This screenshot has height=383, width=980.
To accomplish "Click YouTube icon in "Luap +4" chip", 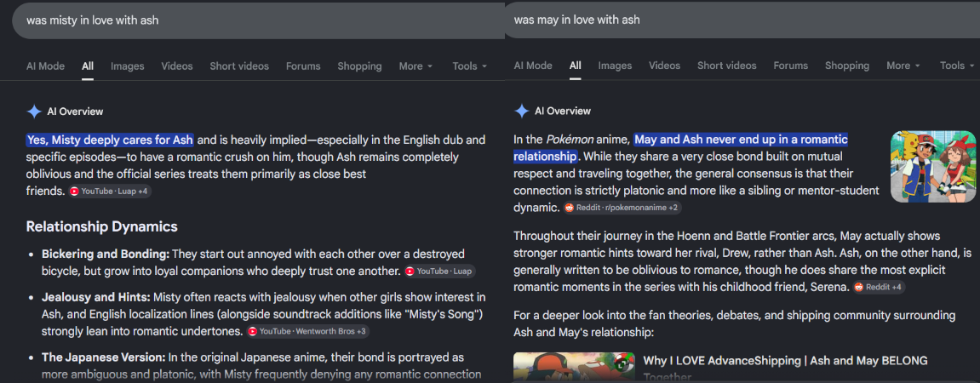I will click(74, 191).
